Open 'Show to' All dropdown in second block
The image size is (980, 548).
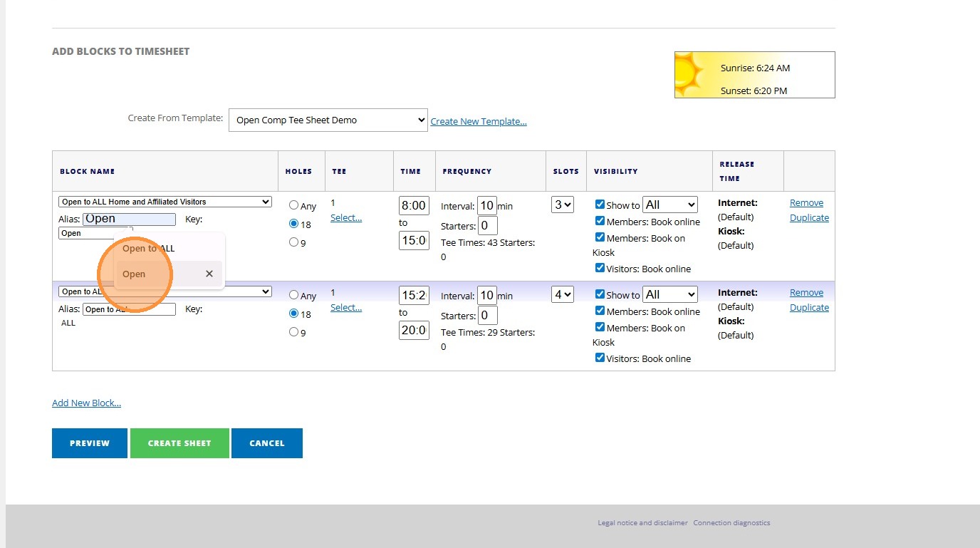[669, 294]
